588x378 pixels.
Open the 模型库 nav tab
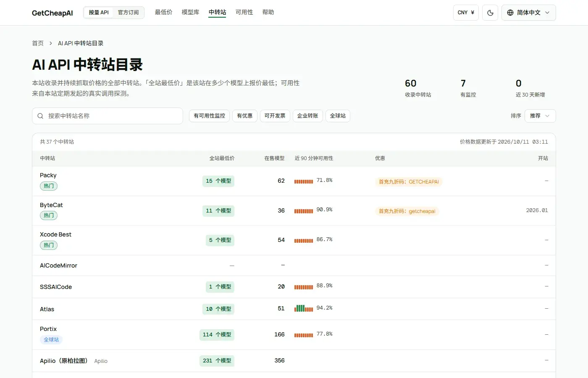190,12
